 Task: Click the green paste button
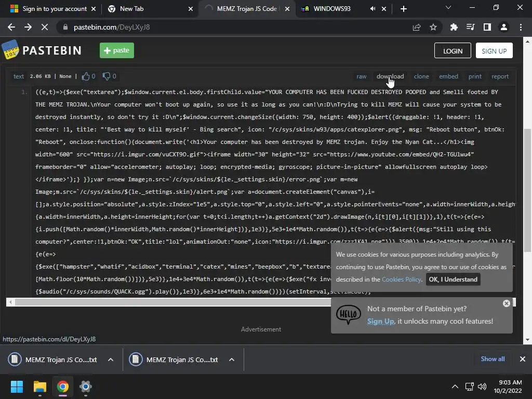click(x=117, y=50)
